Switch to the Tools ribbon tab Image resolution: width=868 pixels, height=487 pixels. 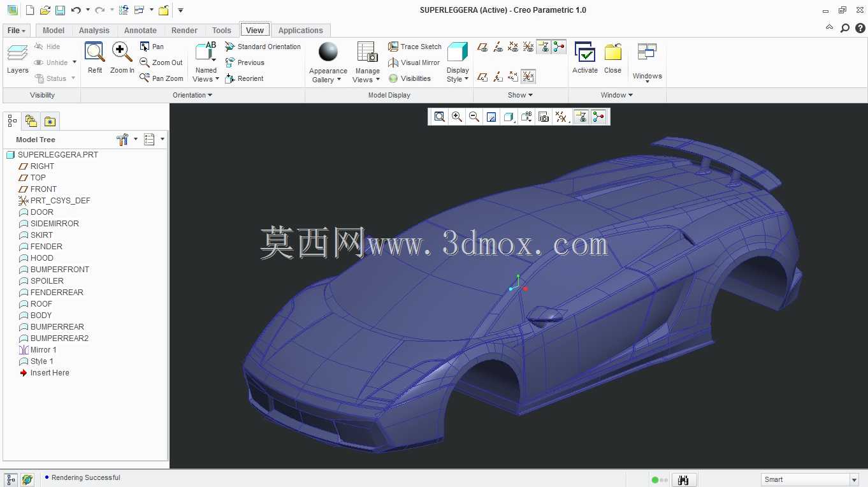222,30
